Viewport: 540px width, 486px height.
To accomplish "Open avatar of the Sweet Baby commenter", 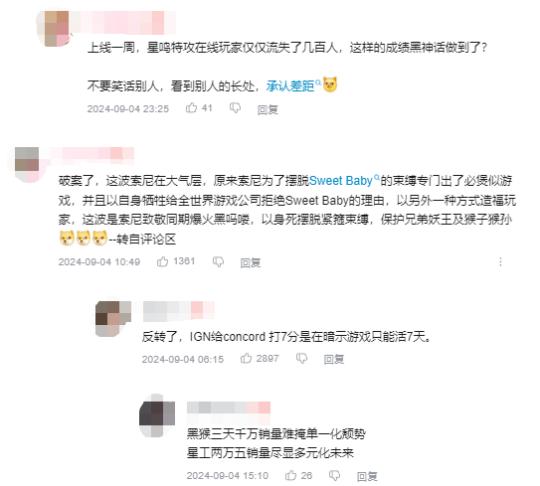I will point(27,164).
